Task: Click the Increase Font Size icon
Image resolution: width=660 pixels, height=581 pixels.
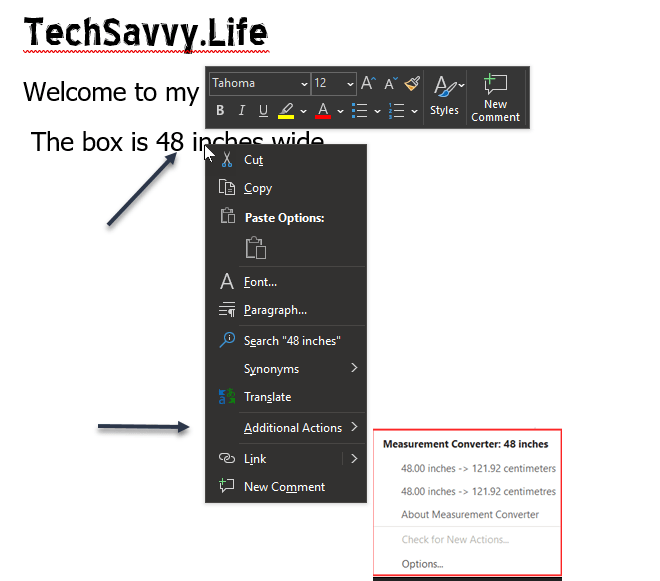Action: (x=369, y=83)
